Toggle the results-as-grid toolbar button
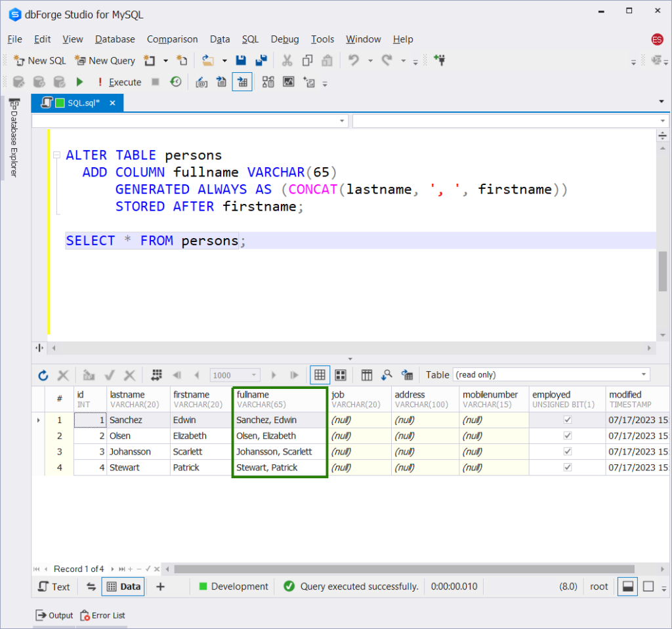The image size is (672, 629). pos(242,82)
